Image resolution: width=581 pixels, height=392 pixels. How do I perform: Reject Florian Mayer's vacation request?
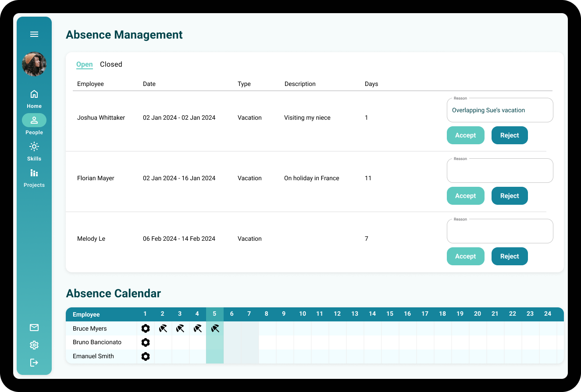510,196
